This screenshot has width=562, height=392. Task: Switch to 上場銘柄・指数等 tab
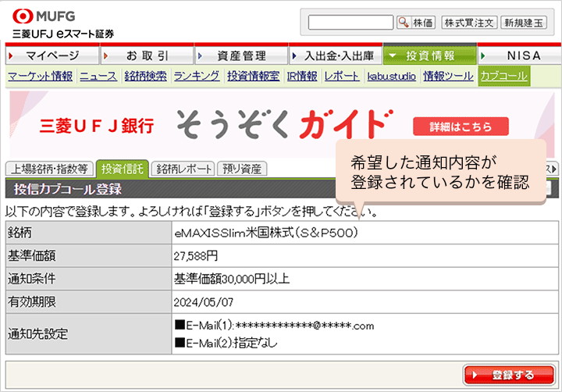49,169
